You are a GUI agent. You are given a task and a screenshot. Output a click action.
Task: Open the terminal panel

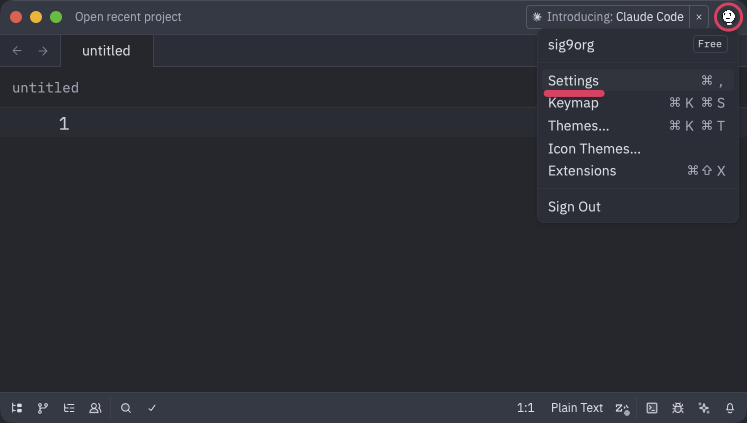point(652,408)
